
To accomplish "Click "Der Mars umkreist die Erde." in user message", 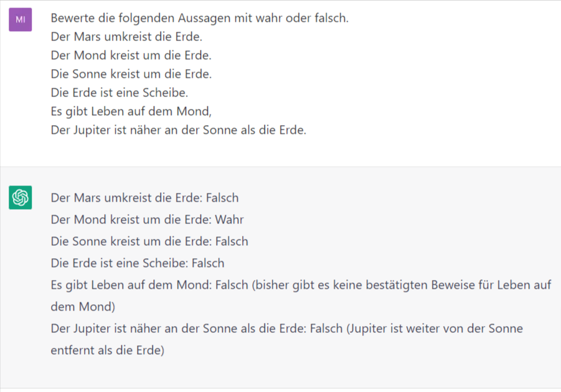I will point(126,37).
